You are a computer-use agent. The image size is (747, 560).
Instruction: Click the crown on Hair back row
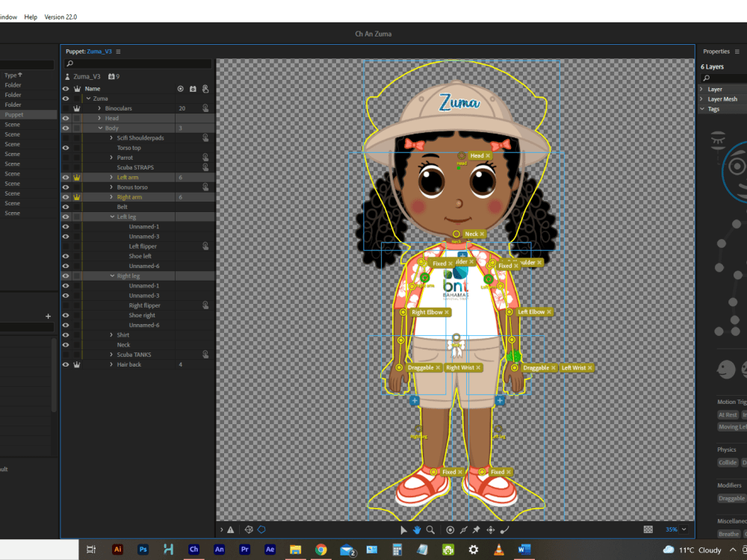click(x=77, y=365)
